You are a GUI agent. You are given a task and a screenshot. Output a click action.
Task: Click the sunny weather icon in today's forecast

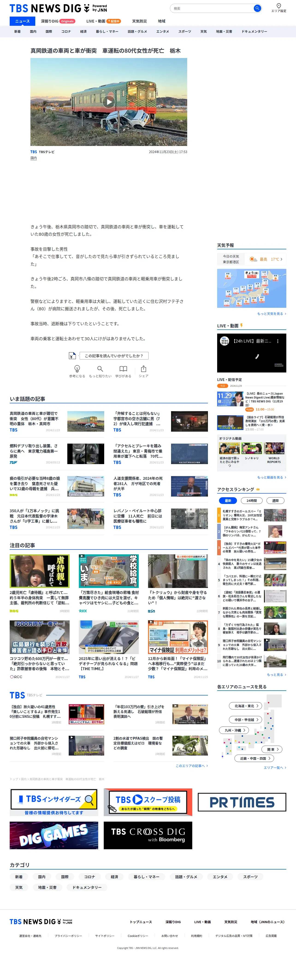click(253, 259)
